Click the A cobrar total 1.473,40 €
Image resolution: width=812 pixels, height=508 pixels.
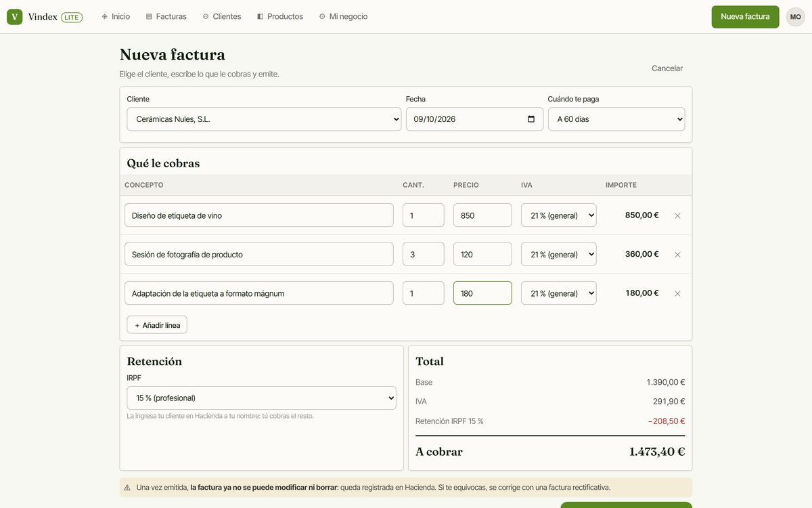point(657,452)
